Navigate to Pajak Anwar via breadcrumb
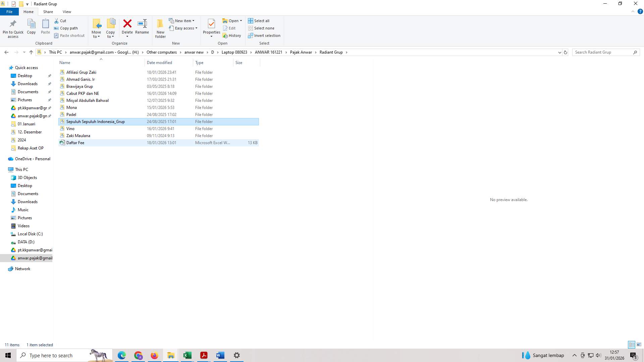 coord(301,52)
